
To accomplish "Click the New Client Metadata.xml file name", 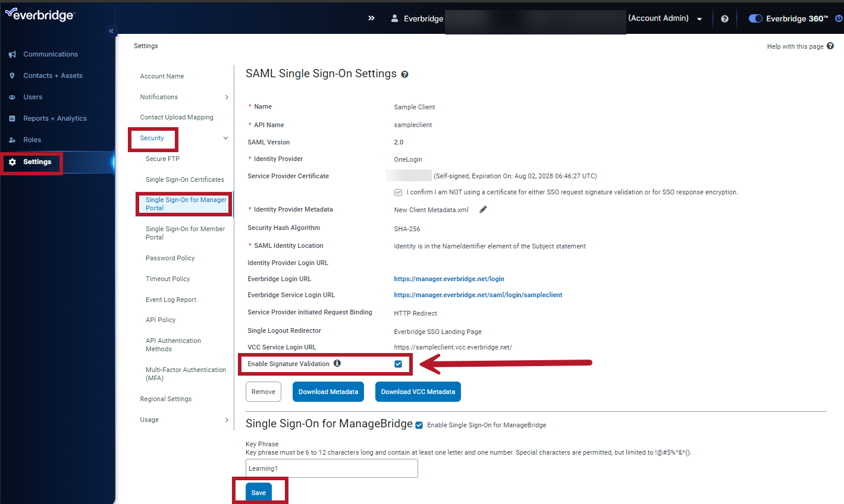I will coord(431,210).
